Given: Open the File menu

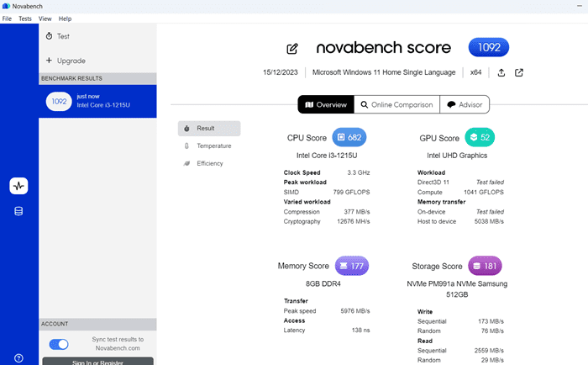Looking at the screenshot, I should [7, 19].
